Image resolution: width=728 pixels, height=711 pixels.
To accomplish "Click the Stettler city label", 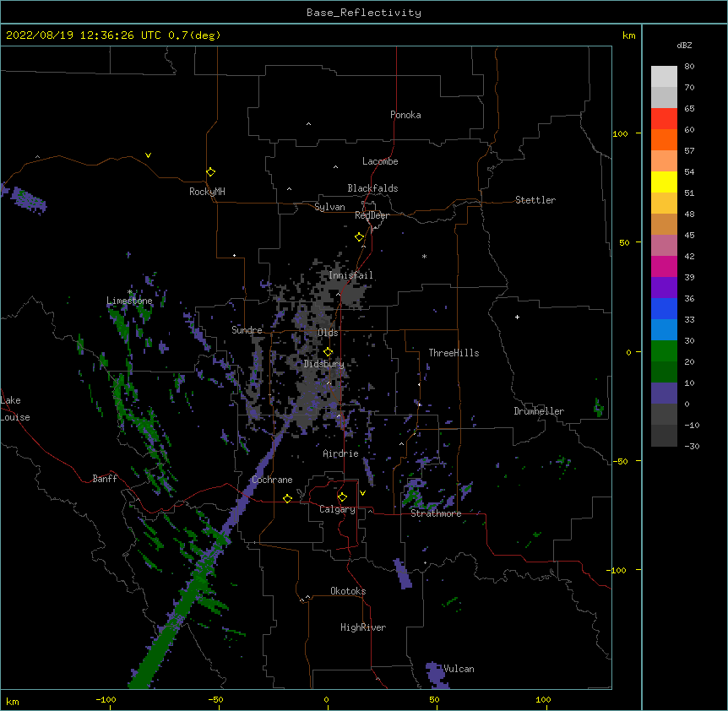I will pos(535,200).
